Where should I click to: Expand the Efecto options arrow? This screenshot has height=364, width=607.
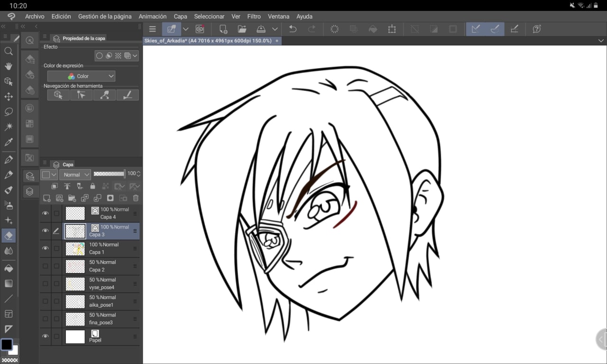pyautogui.click(x=135, y=55)
